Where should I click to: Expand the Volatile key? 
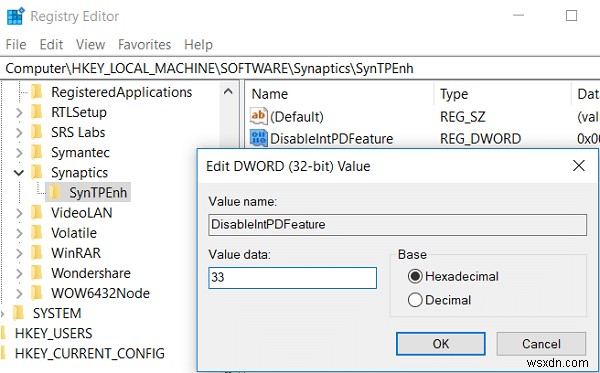pos(19,233)
